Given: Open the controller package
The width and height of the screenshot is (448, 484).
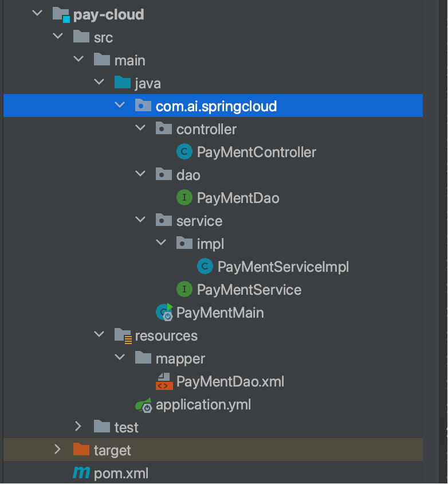Looking at the screenshot, I should click(x=206, y=128).
